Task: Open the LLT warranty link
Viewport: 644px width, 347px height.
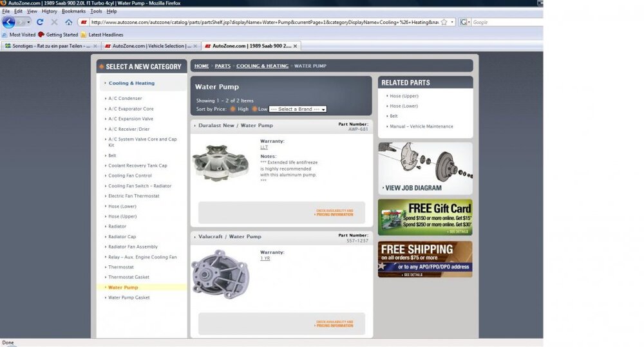Action: pyautogui.click(x=264, y=147)
